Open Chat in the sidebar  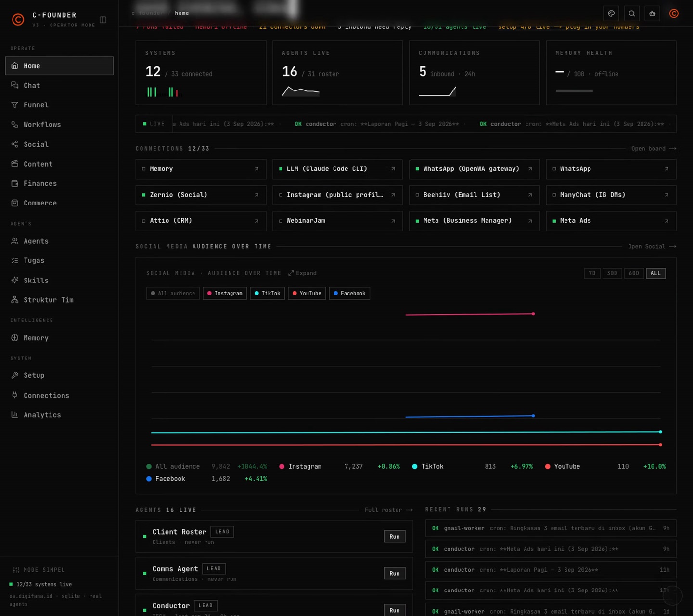click(x=59, y=85)
